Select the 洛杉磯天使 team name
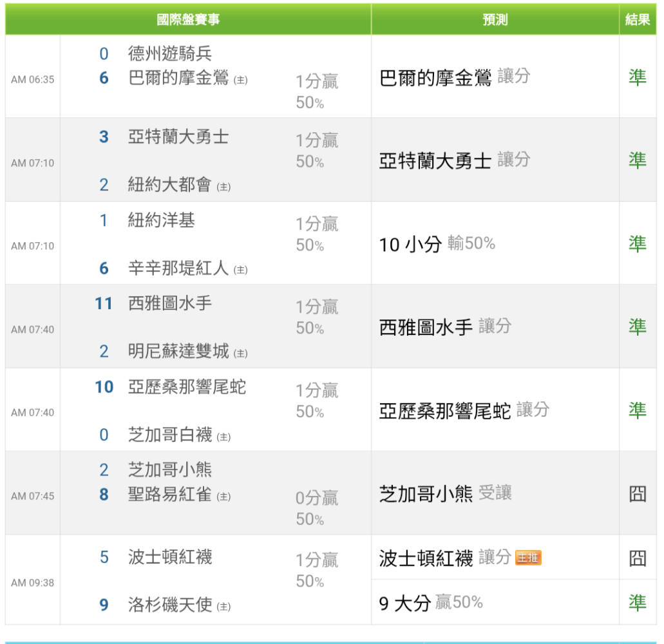Viewport: 664px width, 644px height. click(170, 605)
